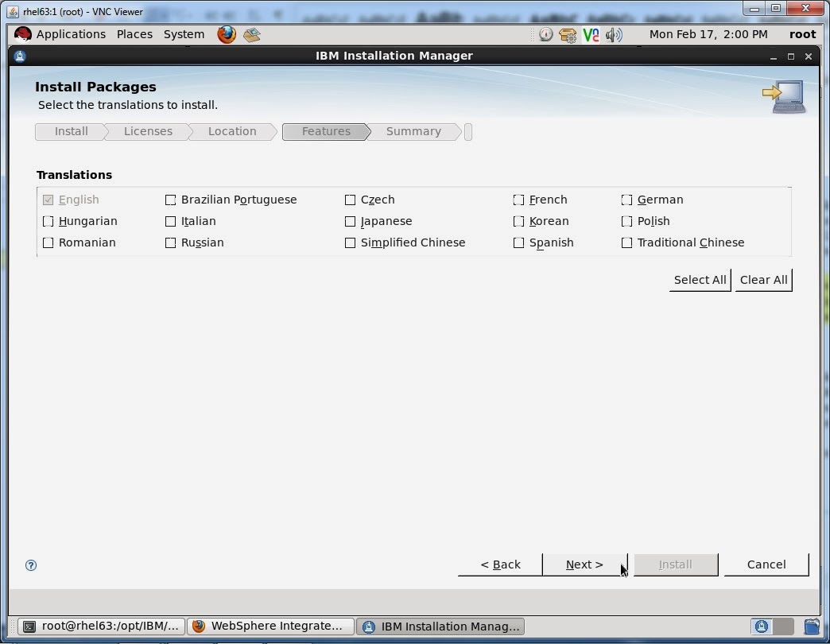Click the software updater icon in the tray
The image size is (830, 644).
566,34
